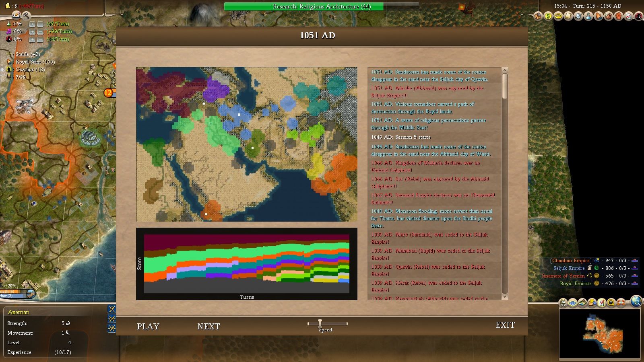Select Chauhan Empire in the scoreboard
644x362 pixels.
pos(571,261)
